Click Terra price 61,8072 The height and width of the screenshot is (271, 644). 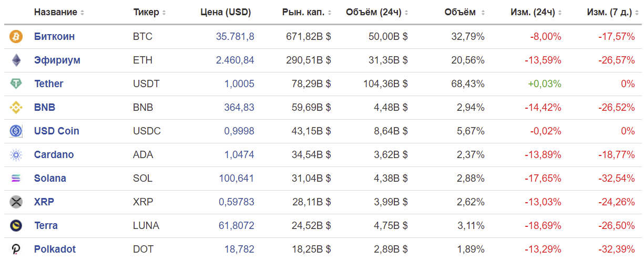[x=237, y=226]
